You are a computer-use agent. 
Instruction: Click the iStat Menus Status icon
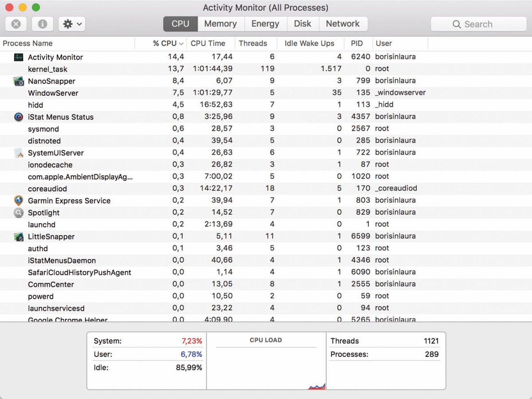coord(18,117)
